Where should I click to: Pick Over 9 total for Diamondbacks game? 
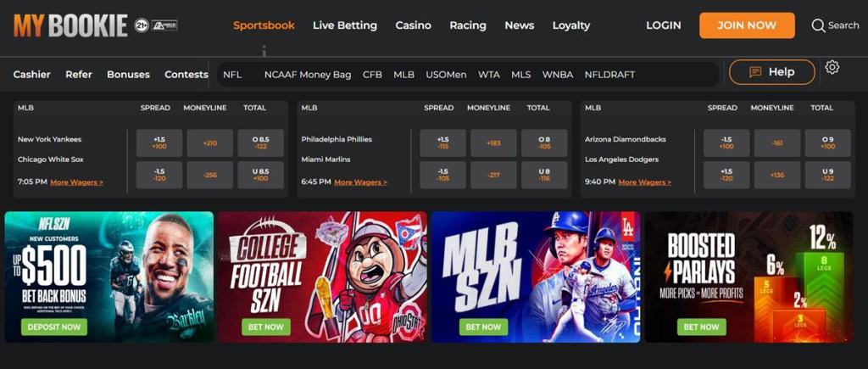pyautogui.click(x=827, y=143)
